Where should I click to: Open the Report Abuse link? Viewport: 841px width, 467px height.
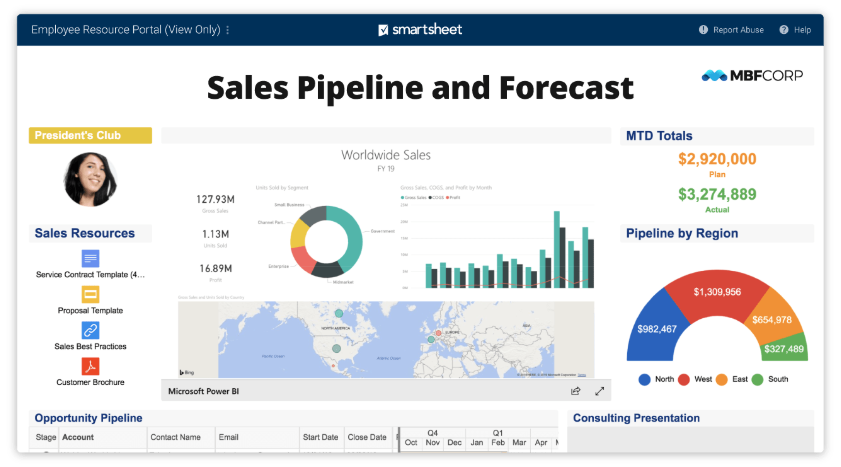coord(738,30)
